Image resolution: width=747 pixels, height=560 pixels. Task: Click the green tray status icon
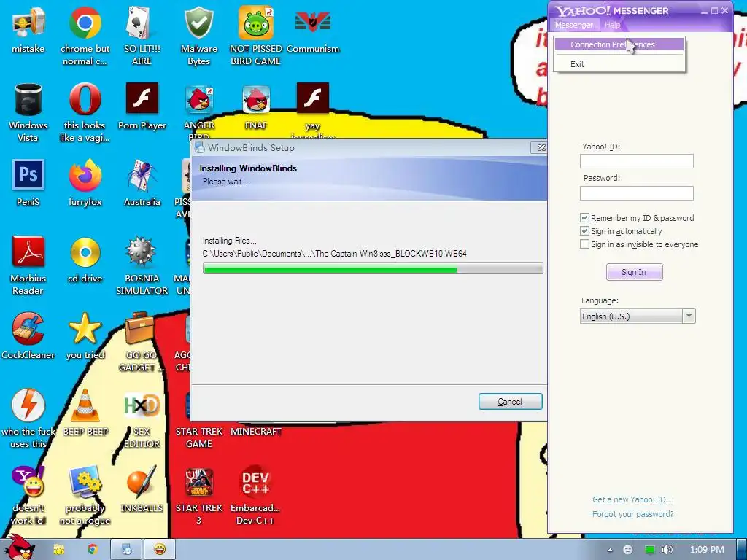[x=649, y=550]
